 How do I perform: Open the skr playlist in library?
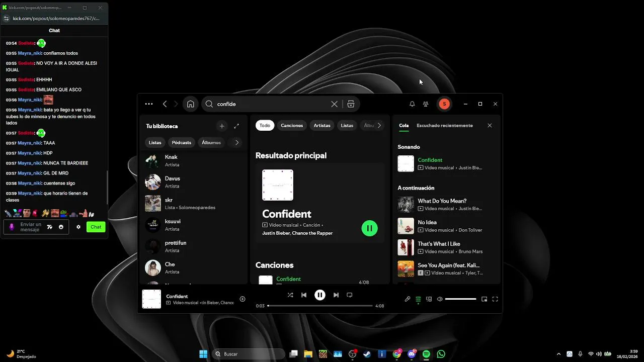tap(194, 204)
